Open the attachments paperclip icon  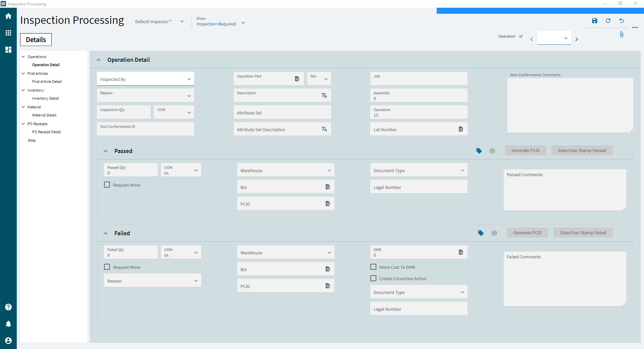pos(622,35)
